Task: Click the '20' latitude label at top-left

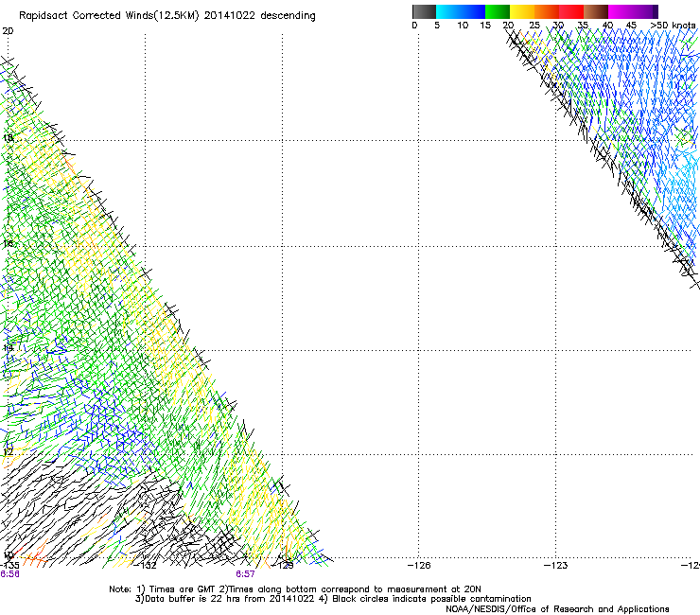Action: coord(8,31)
